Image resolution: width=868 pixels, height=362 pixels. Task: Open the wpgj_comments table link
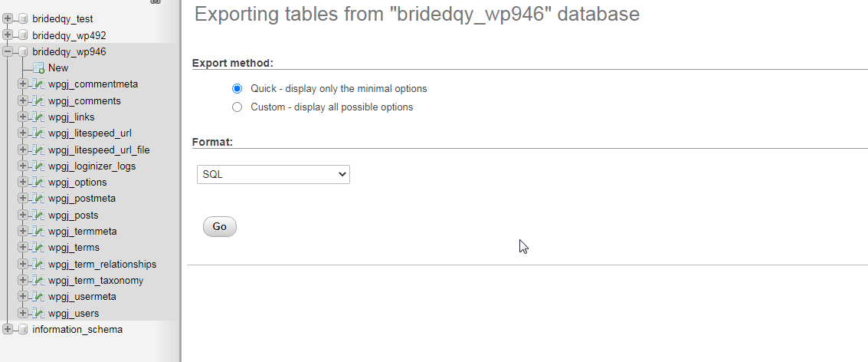pos(84,101)
